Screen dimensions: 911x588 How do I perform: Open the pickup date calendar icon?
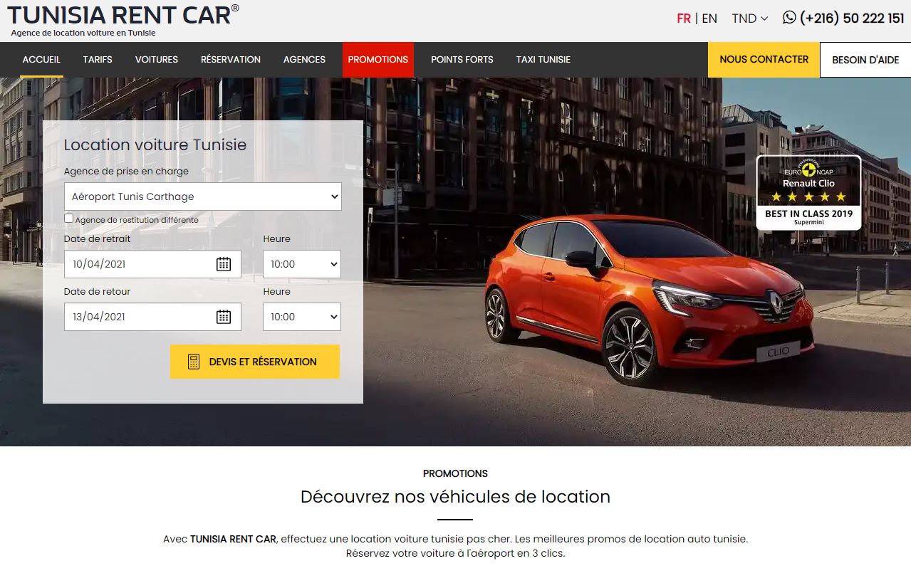pyautogui.click(x=224, y=264)
